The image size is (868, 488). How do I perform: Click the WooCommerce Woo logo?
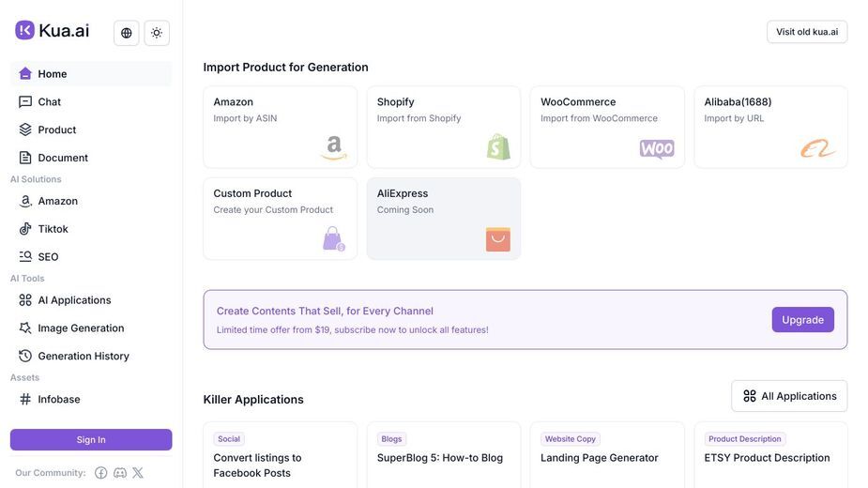tap(657, 148)
